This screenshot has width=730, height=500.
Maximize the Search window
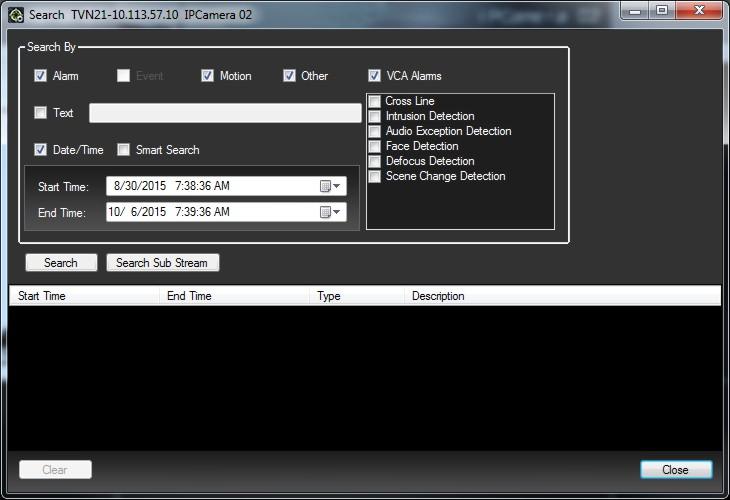[662, 11]
